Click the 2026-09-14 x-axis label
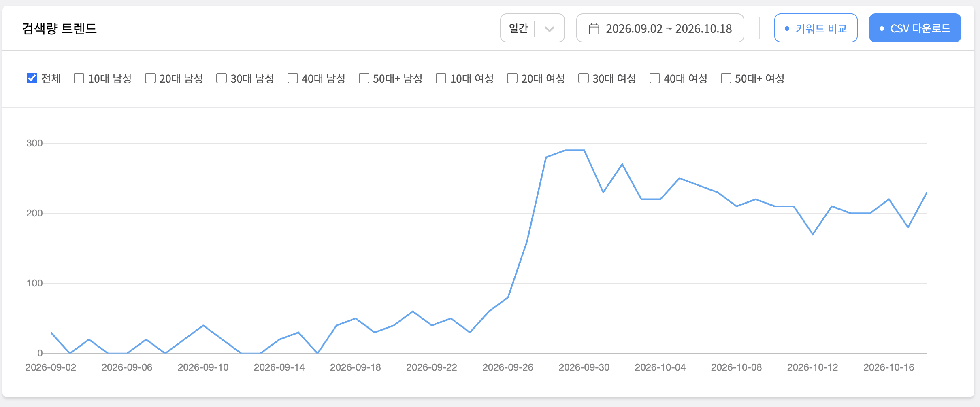The height and width of the screenshot is (407, 980). click(279, 367)
